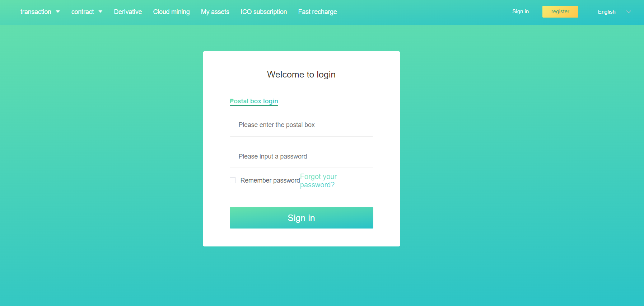Navigate to ICO subscription

pyautogui.click(x=263, y=12)
